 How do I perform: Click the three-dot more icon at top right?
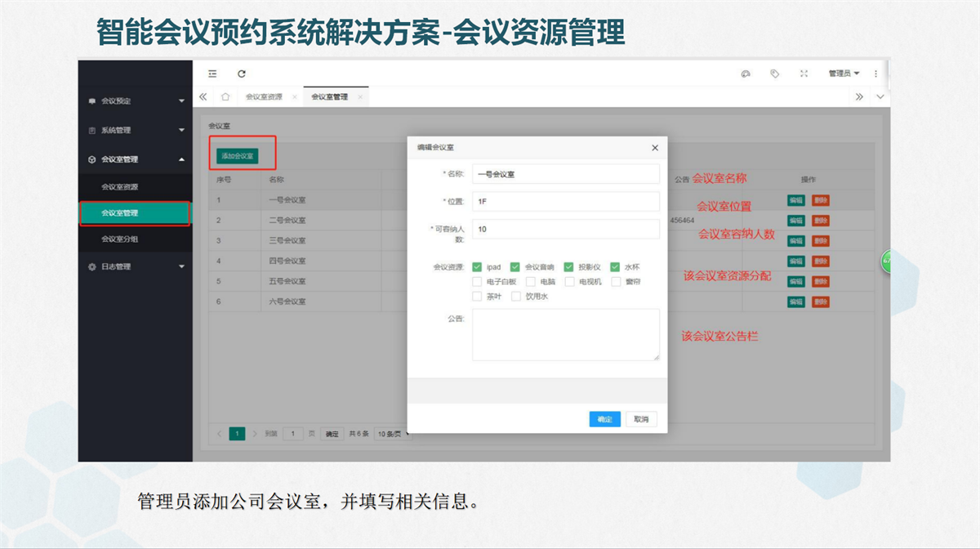[875, 74]
